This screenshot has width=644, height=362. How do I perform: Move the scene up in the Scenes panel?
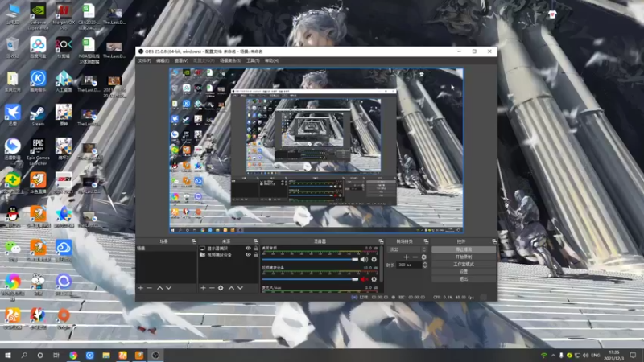[x=159, y=288]
